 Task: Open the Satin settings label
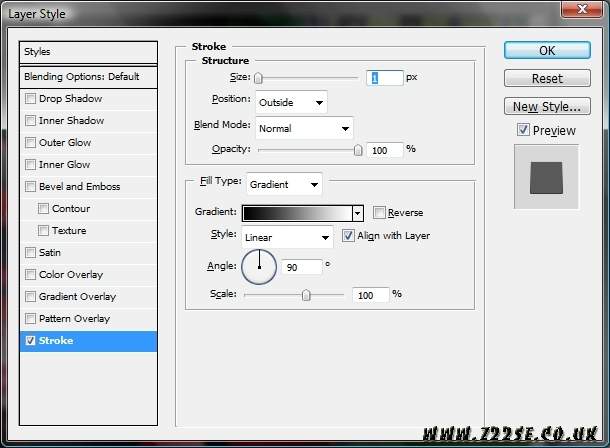pyautogui.click(x=50, y=253)
